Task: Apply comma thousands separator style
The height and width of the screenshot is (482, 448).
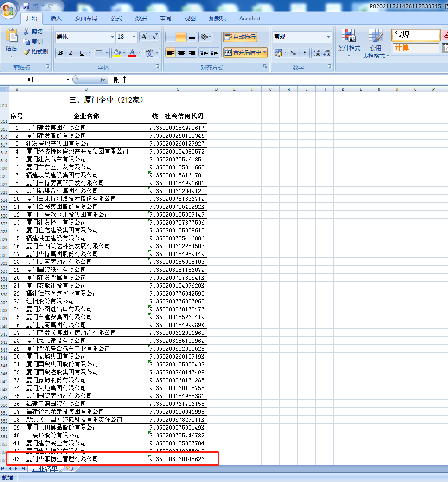Action: [x=305, y=53]
